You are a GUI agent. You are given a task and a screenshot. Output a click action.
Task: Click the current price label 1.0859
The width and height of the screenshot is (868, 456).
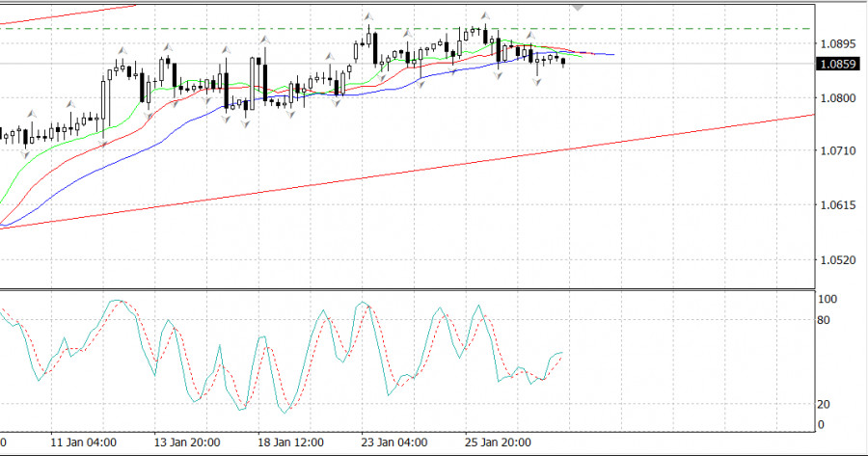pos(837,65)
